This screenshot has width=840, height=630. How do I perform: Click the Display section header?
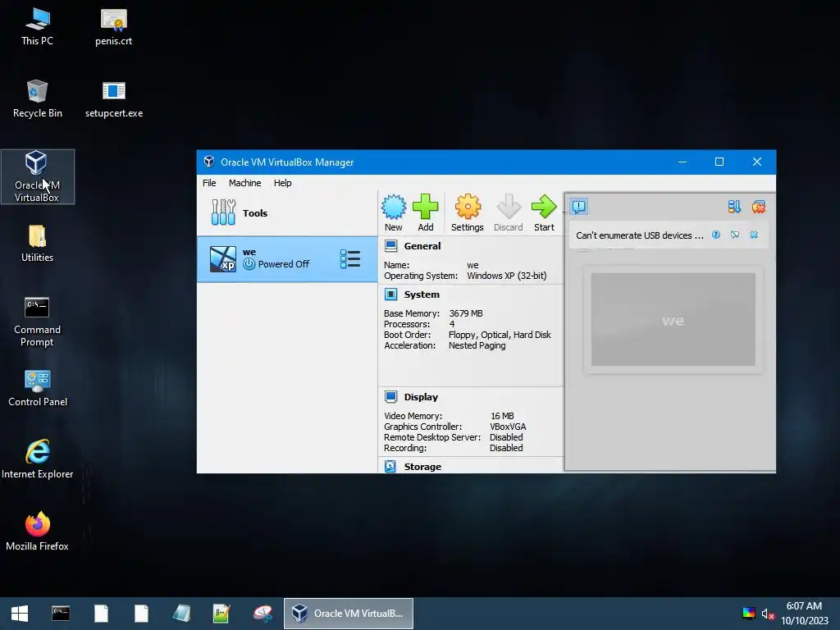[421, 397]
